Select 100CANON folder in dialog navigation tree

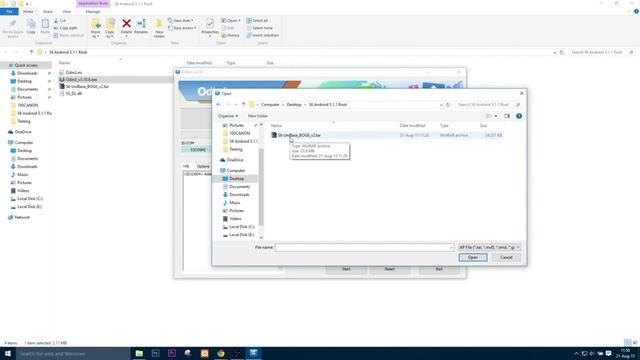click(240, 133)
